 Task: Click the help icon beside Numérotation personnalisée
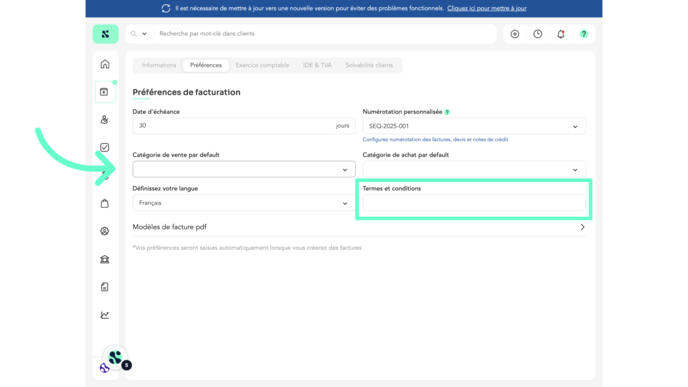pyautogui.click(x=447, y=112)
